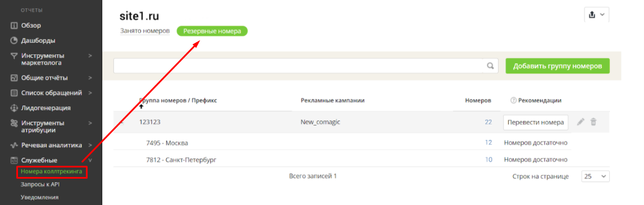
Task: Open the Обзор report icon in sidebar
Action: coord(14,25)
